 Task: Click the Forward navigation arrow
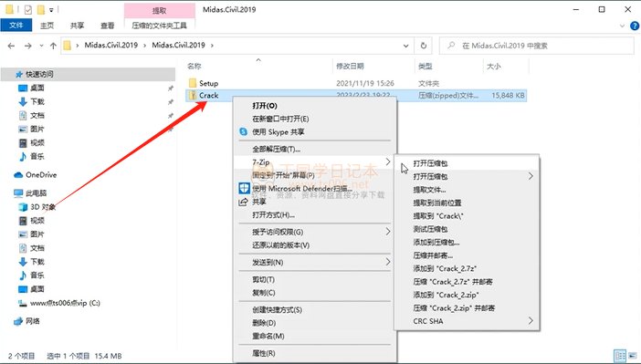(27, 46)
